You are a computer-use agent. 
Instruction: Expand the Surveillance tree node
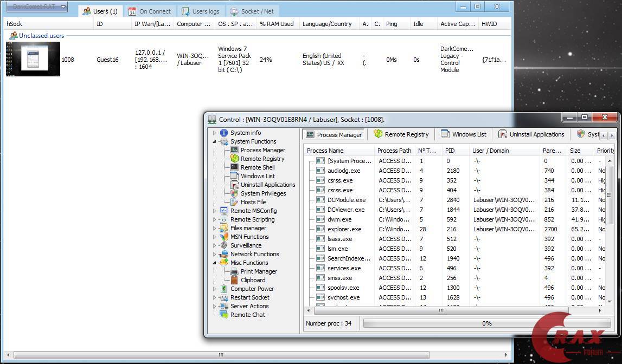[215, 245]
